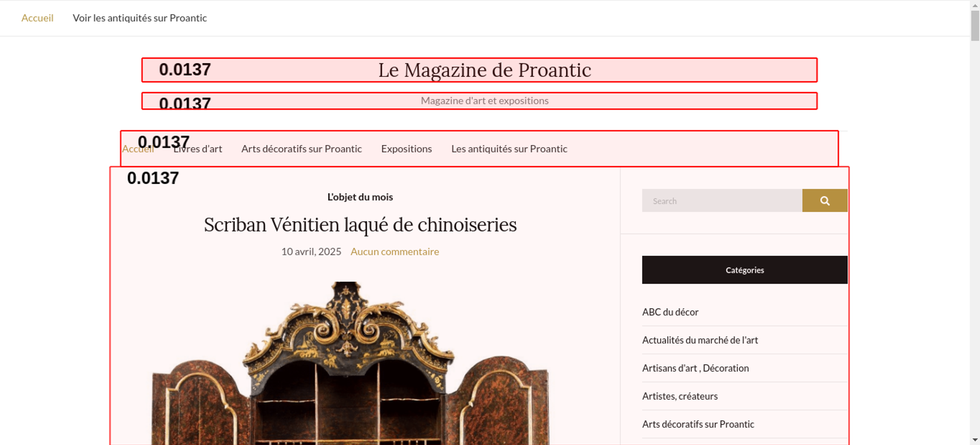Select Actualités du marché de l'art category
980x445 pixels.
[700, 340]
